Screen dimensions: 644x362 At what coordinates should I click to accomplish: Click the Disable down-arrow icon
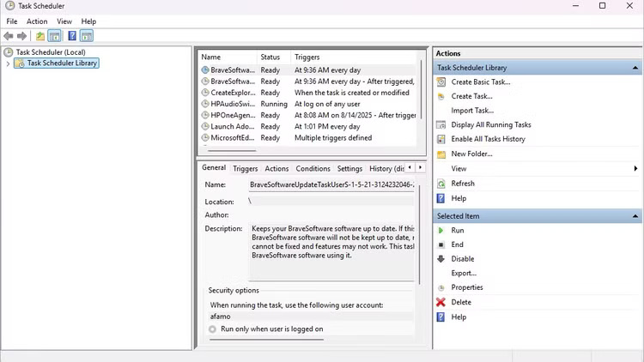click(441, 259)
